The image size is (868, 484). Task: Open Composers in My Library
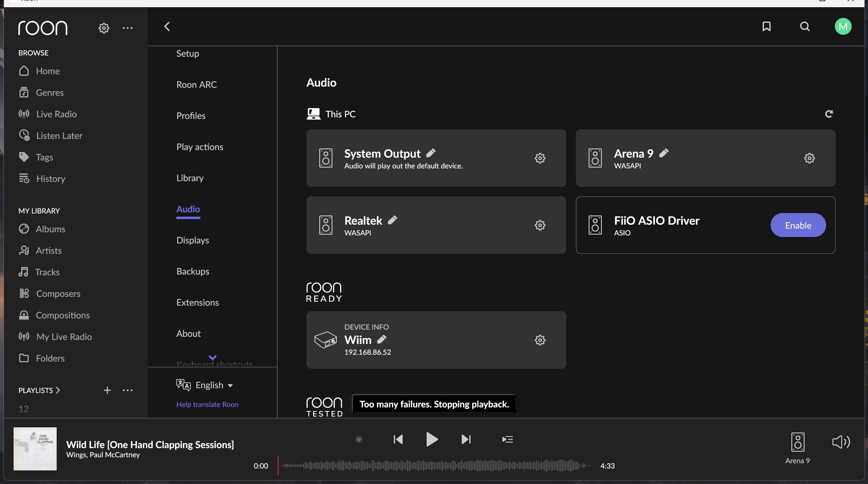click(x=49, y=294)
